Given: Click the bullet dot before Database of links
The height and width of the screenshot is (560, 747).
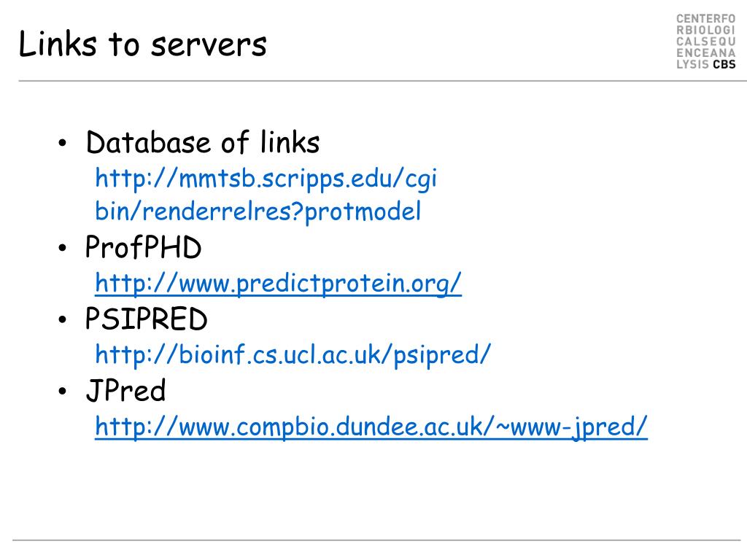Looking at the screenshot, I should (63, 143).
